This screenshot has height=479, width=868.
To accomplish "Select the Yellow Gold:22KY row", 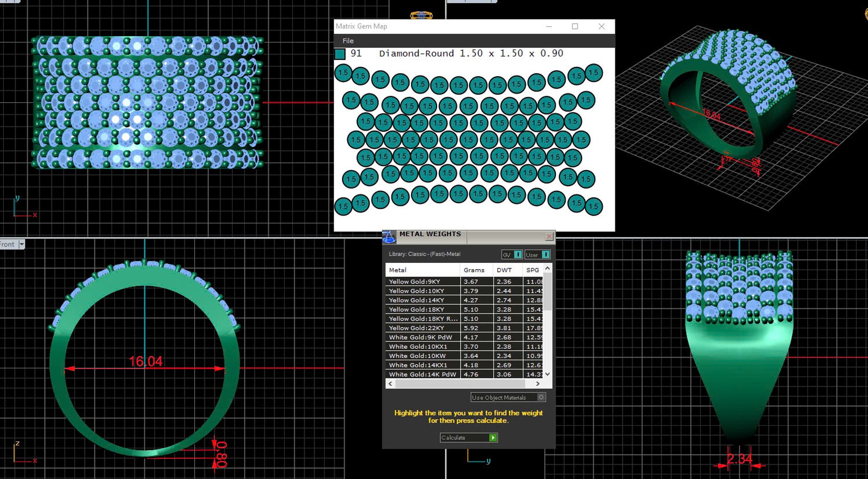I will [x=464, y=328].
